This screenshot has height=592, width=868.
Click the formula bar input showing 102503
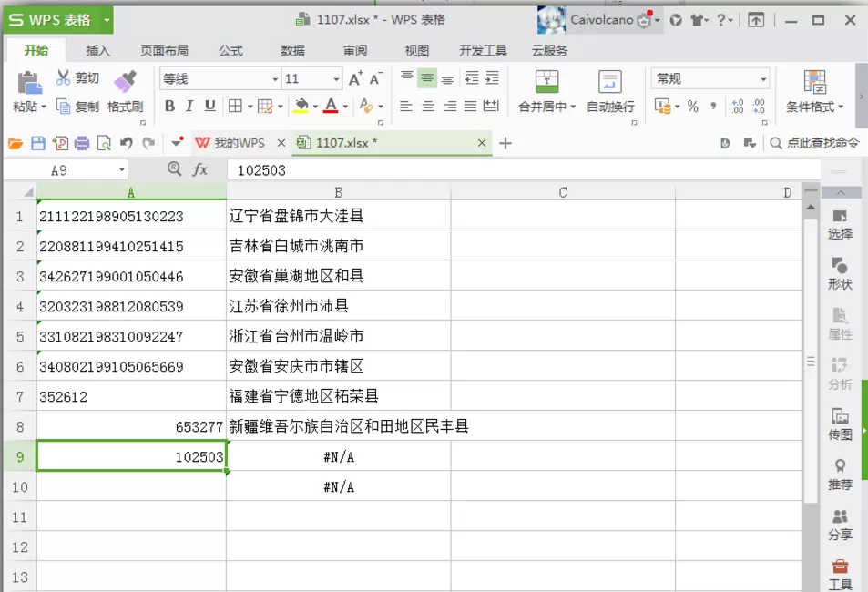point(523,170)
